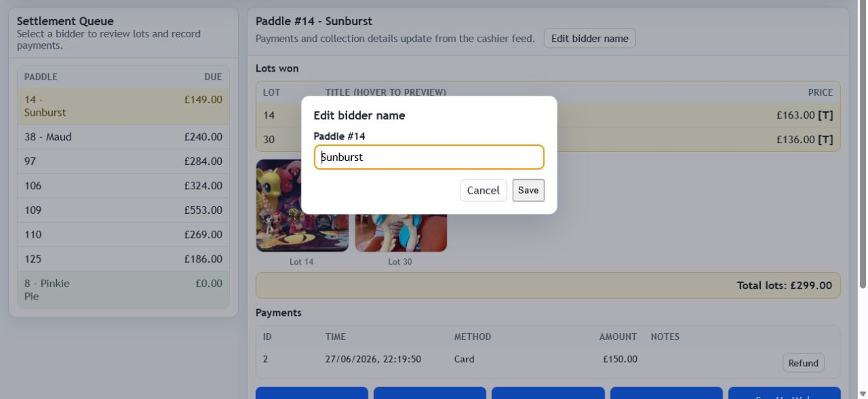Image resolution: width=868 pixels, height=399 pixels.
Task: Click the card payment row ID 2
Action: click(548, 360)
